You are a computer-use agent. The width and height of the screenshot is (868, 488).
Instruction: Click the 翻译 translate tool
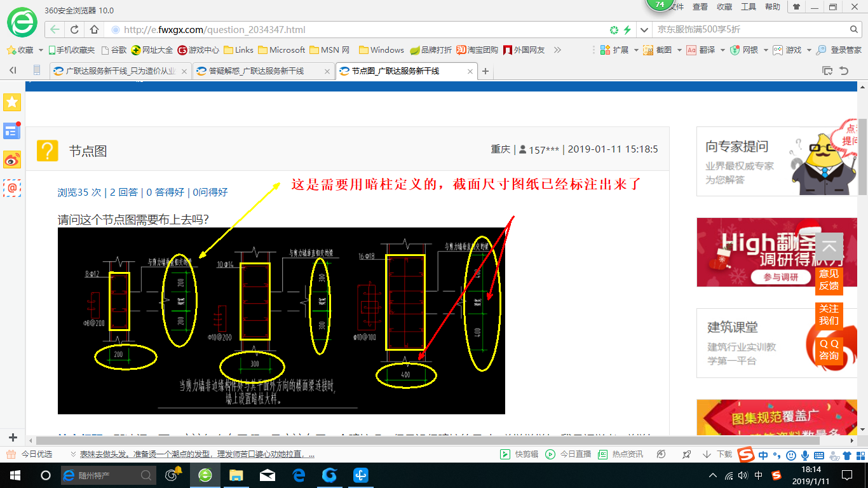tap(701, 50)
